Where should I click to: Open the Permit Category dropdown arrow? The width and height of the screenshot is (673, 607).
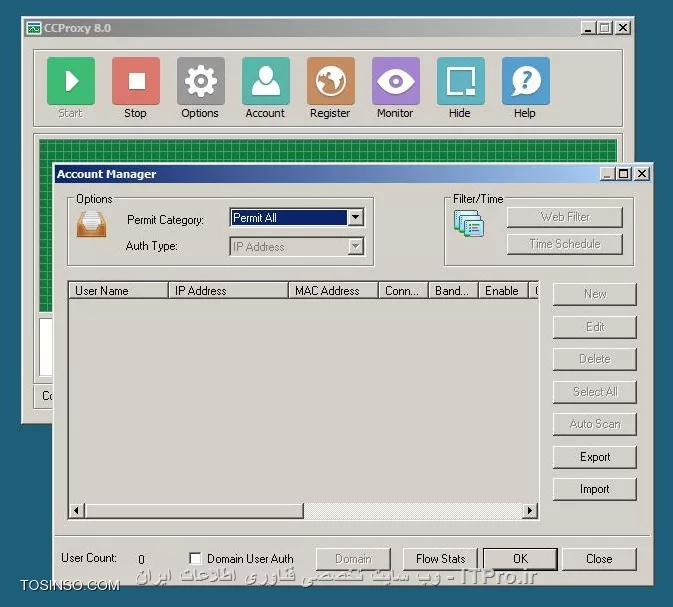click(x=356, y=218)
